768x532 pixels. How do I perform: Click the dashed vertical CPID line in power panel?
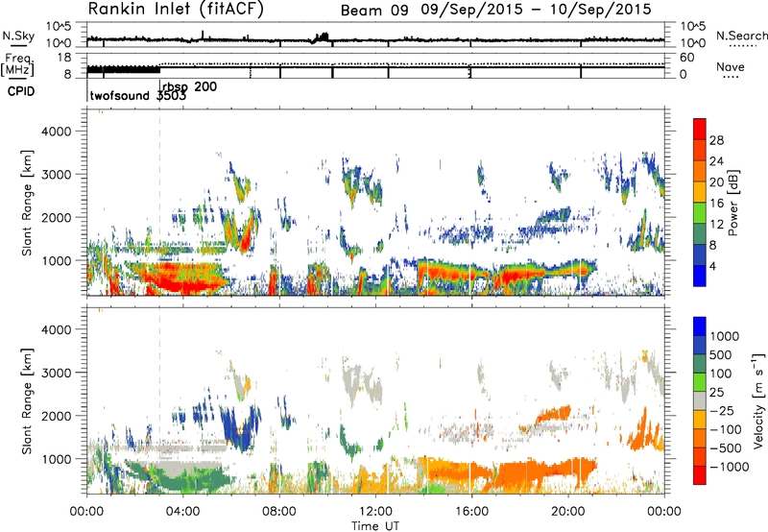[159, 203]
